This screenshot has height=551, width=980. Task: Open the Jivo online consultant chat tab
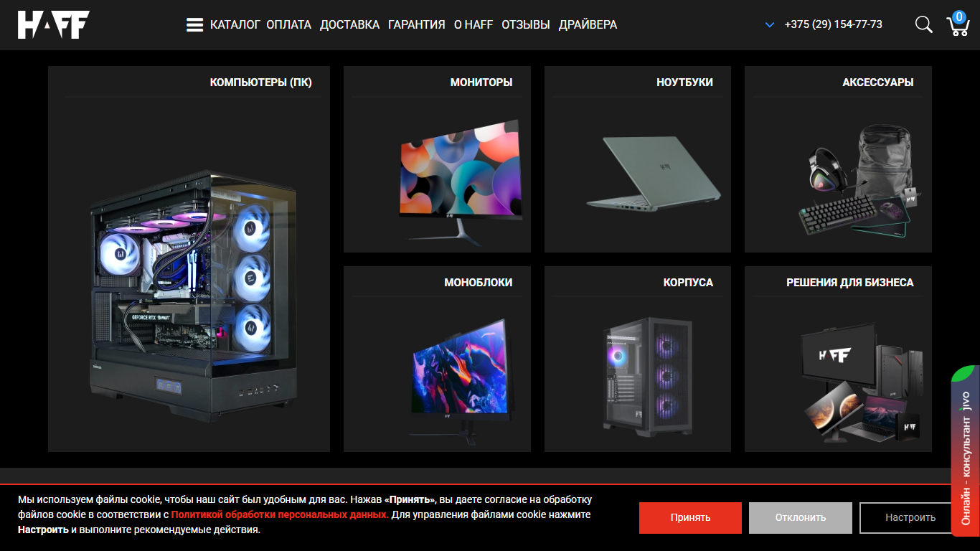966,451
